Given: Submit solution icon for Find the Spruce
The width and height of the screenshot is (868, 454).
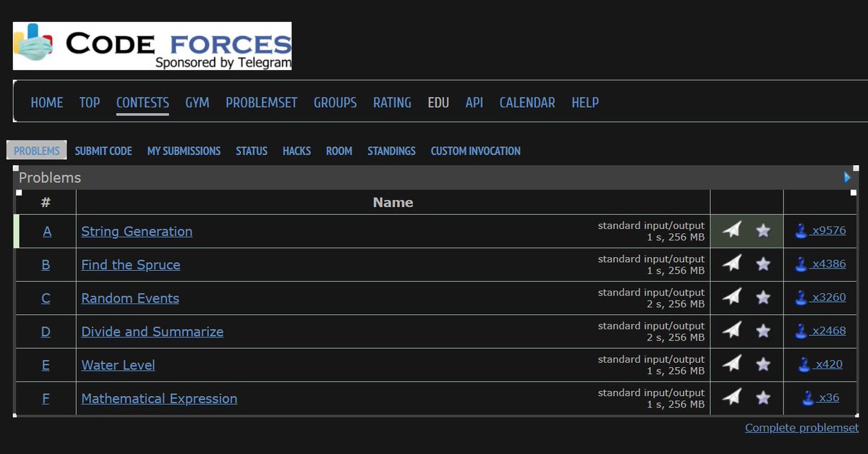Looking at the screenshot, I should click(x=732, y=264).
